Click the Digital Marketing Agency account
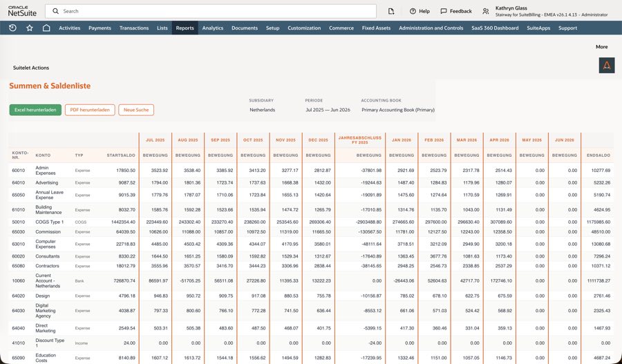This screenshot has height=364, width=622. [45, 311]
